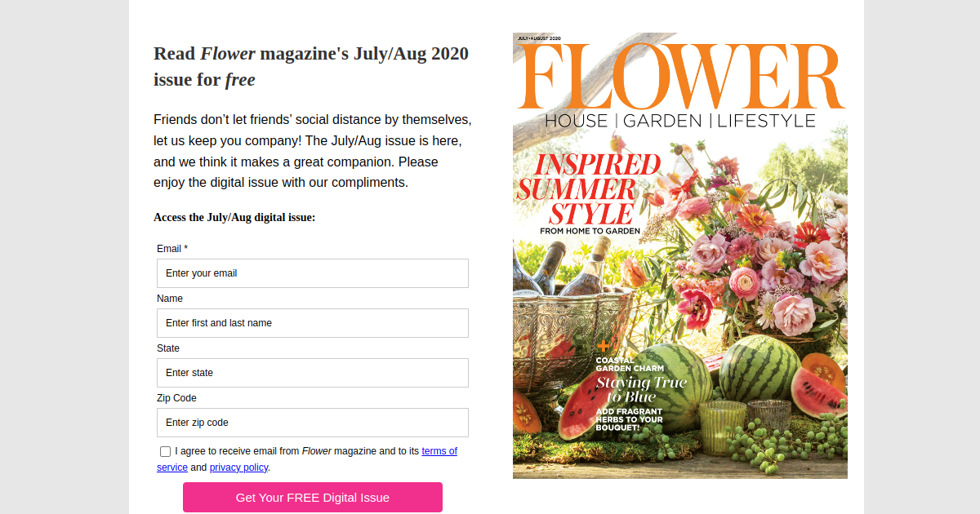980x514 pixels.
Task: Click the 'Name' field label
Action: coord(170,299)
